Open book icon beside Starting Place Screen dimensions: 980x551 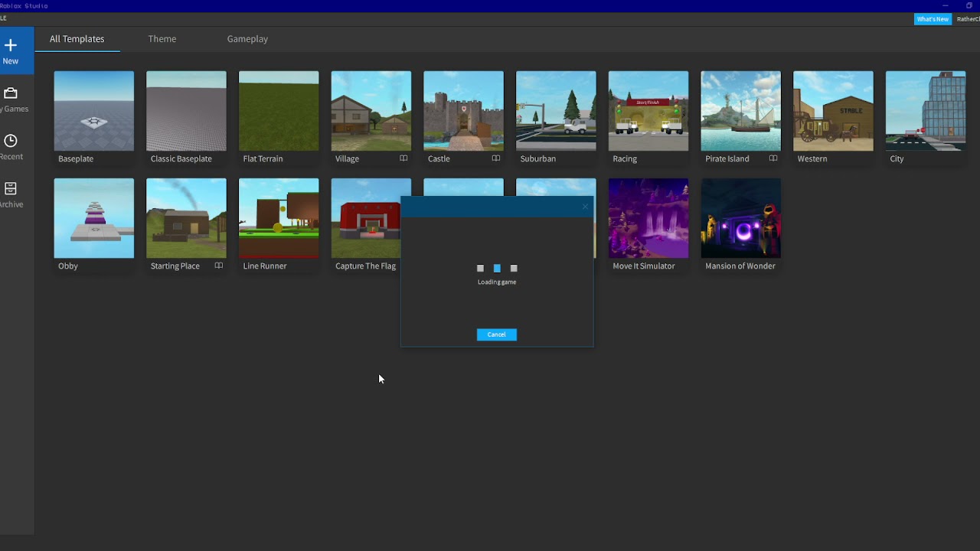click(x=219, y=266)
